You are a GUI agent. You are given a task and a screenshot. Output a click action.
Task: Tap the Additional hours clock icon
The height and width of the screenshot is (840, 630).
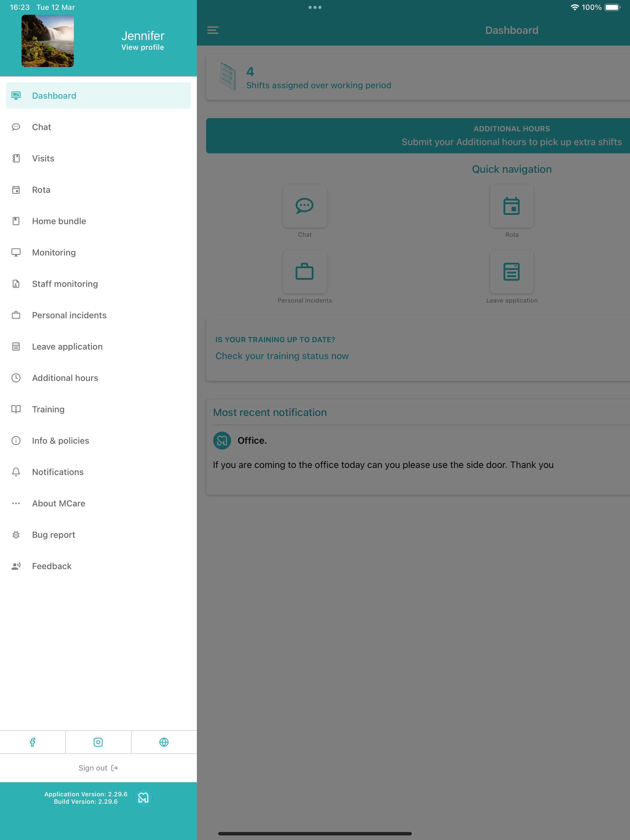[16, 378]
